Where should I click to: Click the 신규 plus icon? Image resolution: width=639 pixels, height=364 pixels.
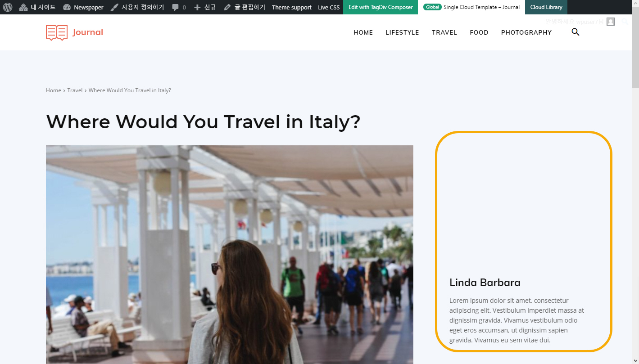click(197, 7)
